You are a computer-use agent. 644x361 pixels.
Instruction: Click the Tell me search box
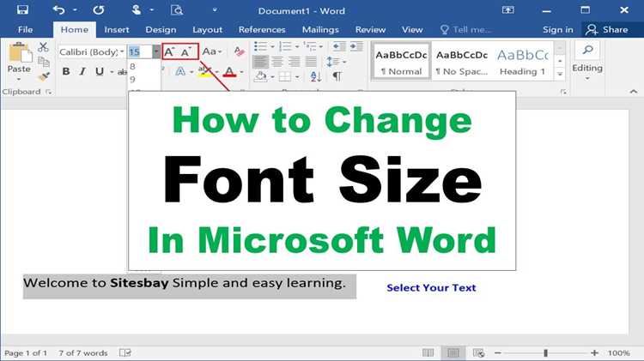click(465, 29)
